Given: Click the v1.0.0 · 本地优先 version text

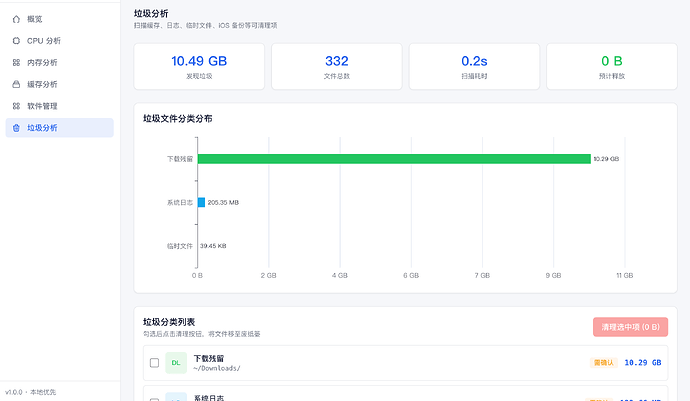Looking at the screenshot, I should [30, 392].
